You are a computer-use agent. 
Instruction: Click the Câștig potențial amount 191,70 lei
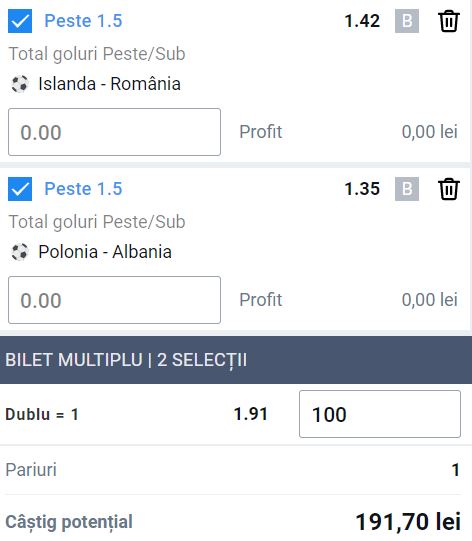(x=408, y=521)
